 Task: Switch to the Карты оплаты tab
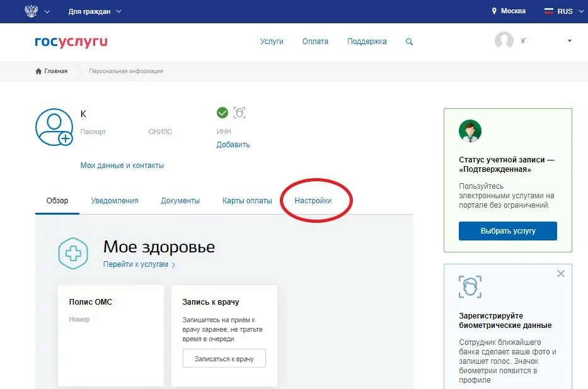click(247, 201)
